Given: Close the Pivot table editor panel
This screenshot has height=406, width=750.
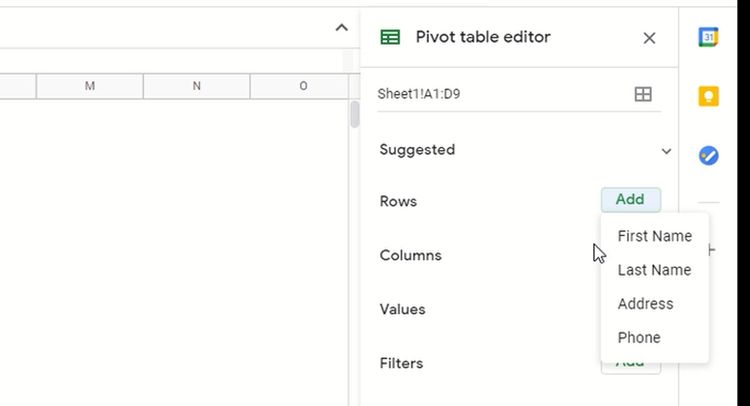Looking at the screenshot, I should [x=649, y=38].
